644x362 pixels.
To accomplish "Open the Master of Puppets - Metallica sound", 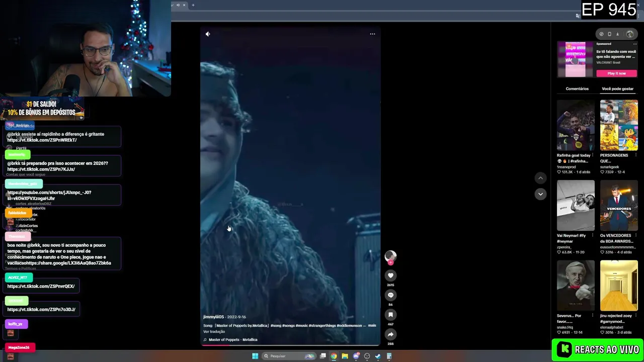I will click(x=232, y=340).
